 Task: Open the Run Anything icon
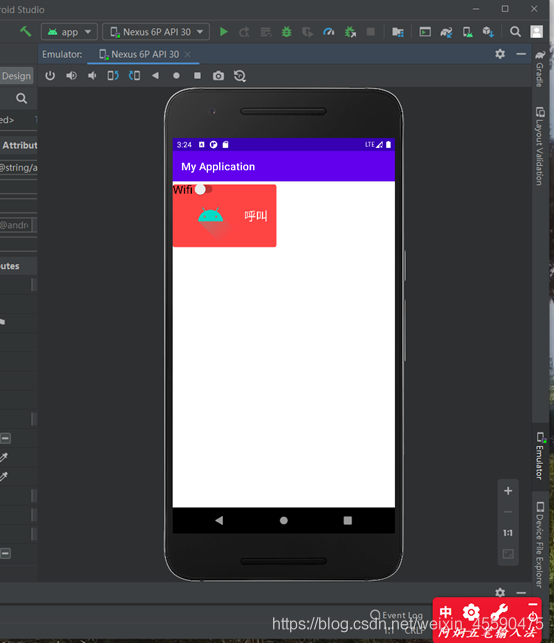[x=425, y=32]
